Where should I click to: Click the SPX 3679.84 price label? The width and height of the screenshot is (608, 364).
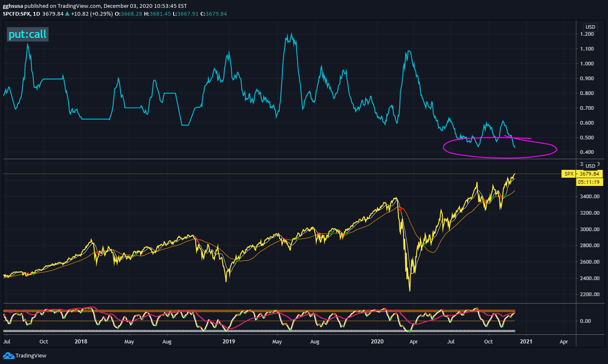click(x=582, y=174)
